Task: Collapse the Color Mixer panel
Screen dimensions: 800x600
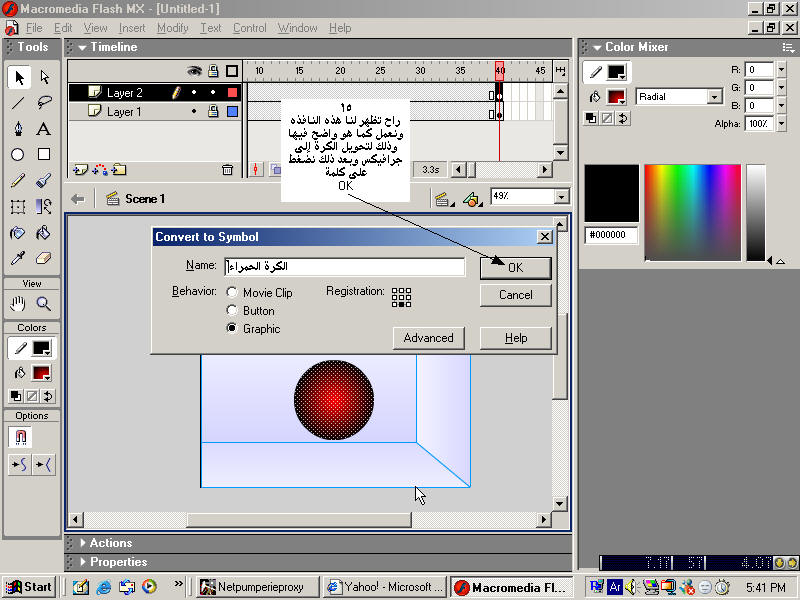Action: (597, 47)
